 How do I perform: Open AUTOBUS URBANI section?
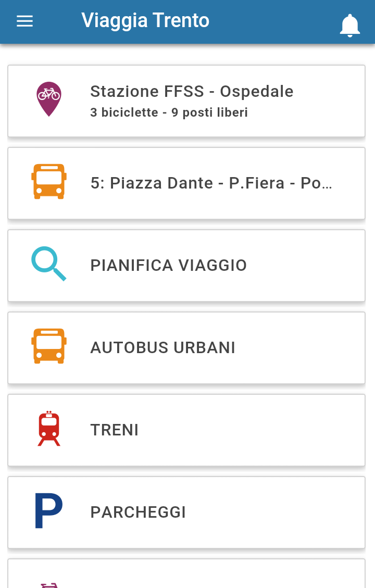(186, 348)
